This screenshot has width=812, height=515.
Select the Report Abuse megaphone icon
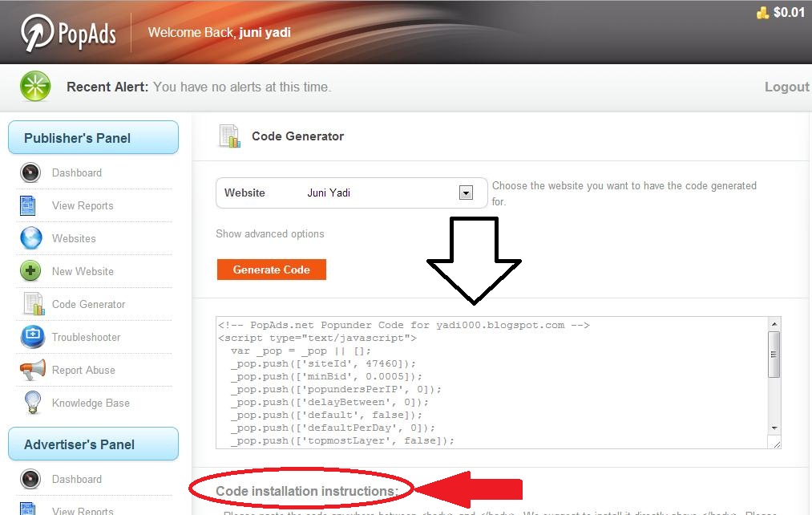pos(30,370)
